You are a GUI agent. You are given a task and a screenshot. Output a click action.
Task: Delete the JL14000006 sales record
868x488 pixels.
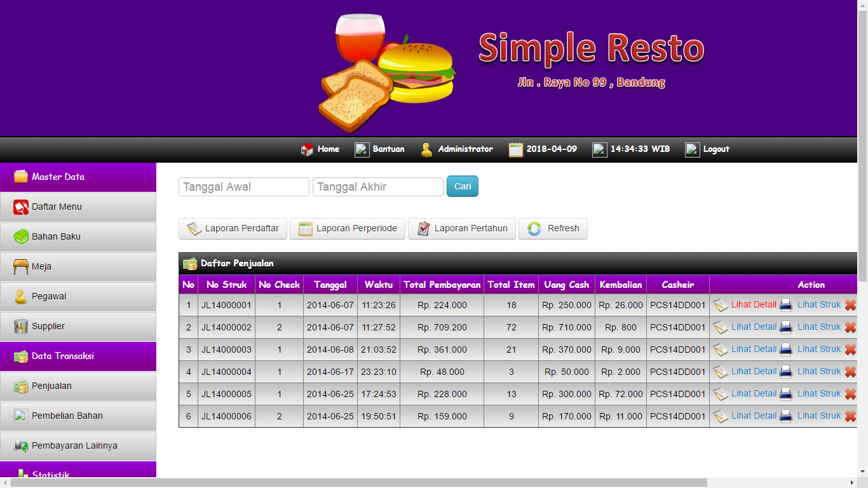point(850,416)
